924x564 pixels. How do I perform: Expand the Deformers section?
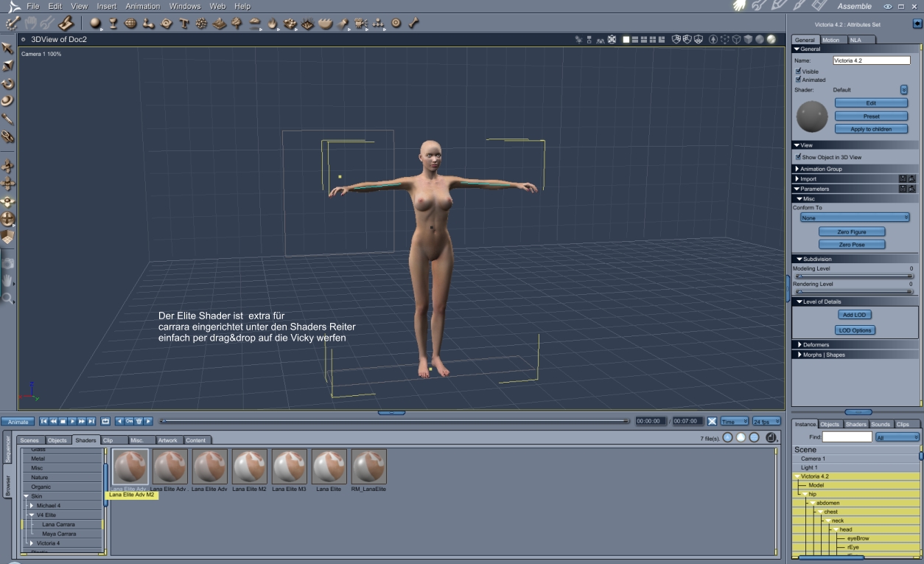tap(815, 344)
